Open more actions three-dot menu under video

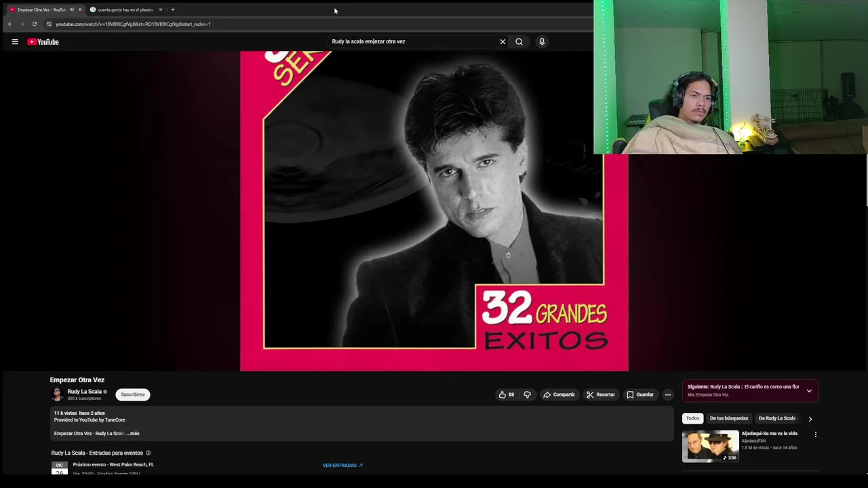coord(667,394)
